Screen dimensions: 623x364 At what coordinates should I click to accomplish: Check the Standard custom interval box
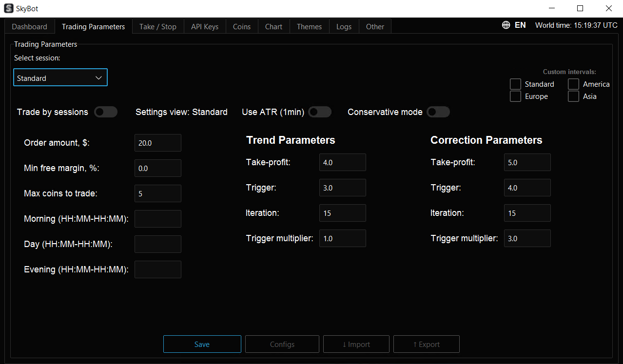pos(515,84)
